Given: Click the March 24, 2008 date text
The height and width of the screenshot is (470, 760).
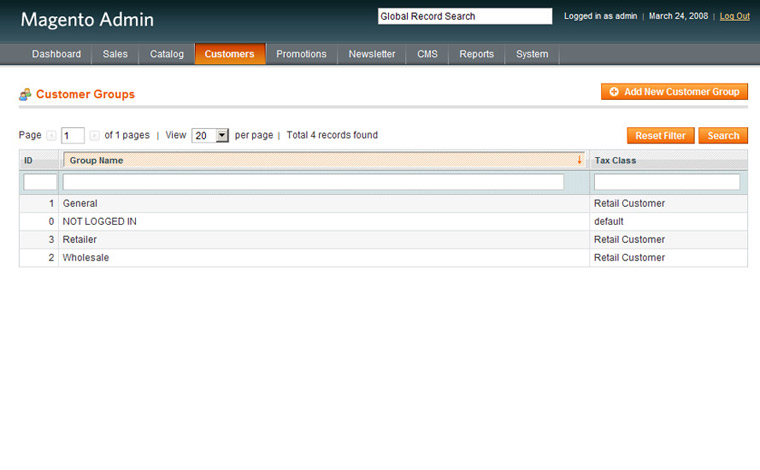Looking at the screenshot, I should pos(678,16).
